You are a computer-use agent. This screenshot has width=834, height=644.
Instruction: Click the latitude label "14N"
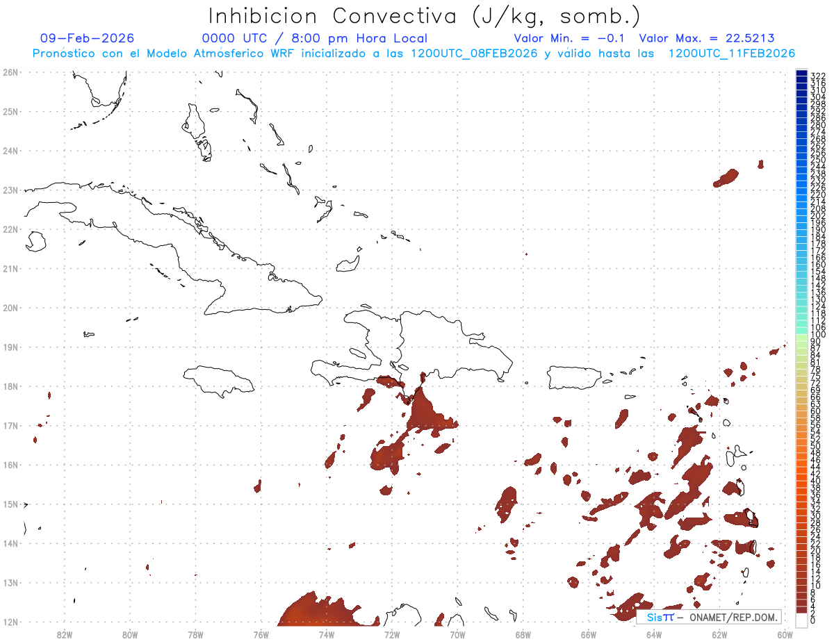[10, 543]
